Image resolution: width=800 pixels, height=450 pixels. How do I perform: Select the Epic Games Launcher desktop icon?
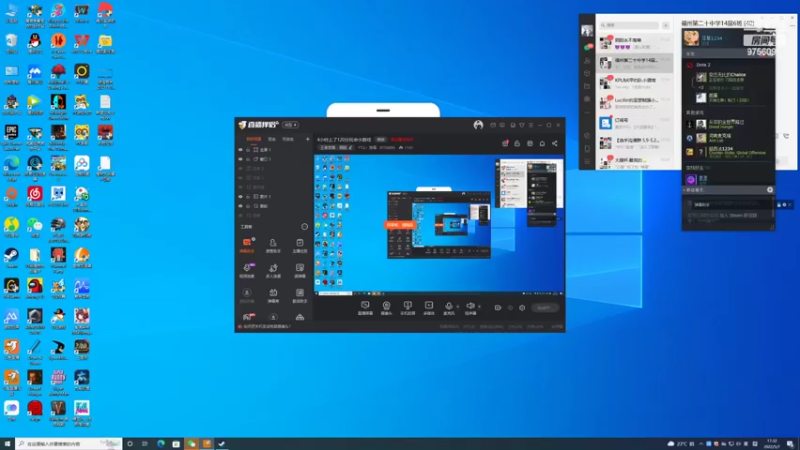pos(11,137)
